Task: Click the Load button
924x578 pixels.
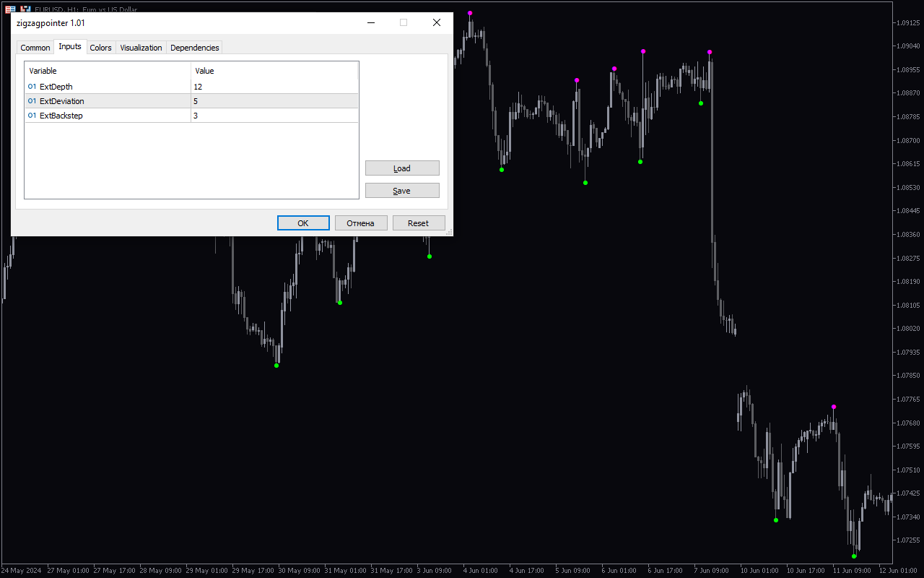Action: (402, 168)
